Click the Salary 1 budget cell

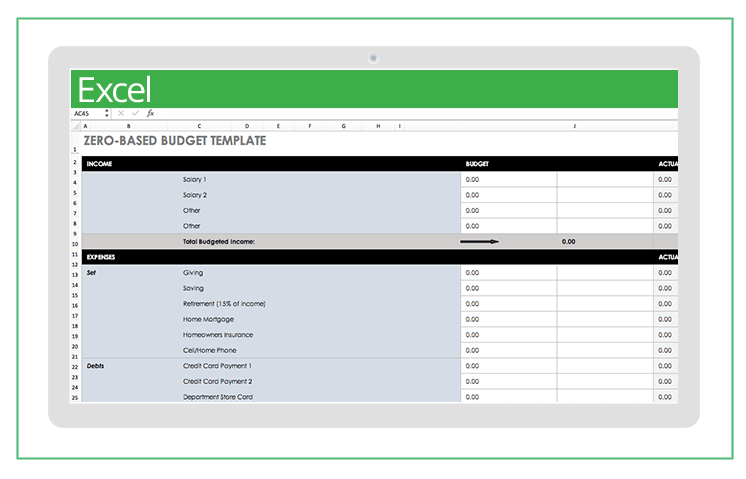[x=508, y=179]
